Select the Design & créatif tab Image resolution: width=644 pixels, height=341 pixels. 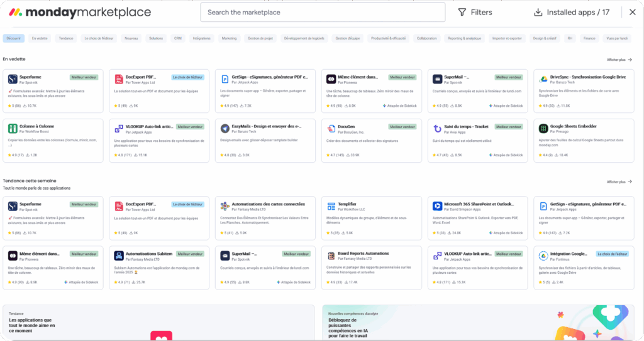point(545,38)
